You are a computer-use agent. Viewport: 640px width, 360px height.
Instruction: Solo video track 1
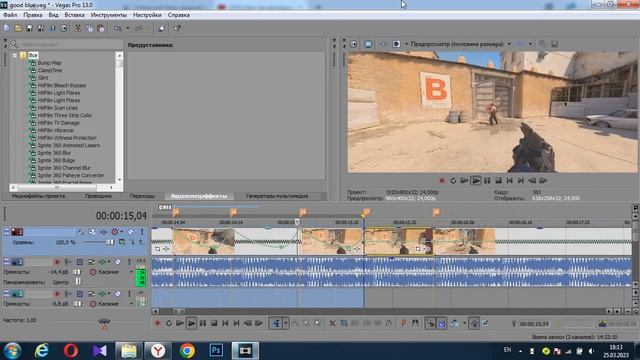(142, 232)
